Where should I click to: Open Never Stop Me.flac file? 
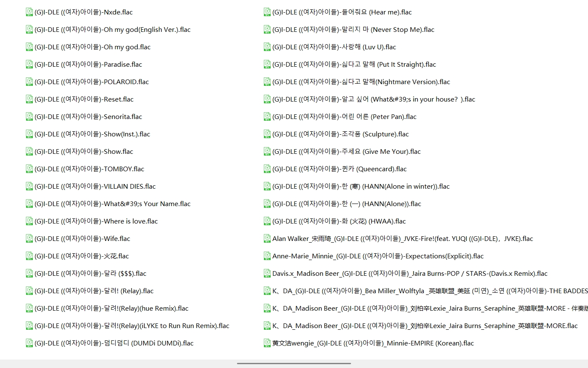pos(353,29)
